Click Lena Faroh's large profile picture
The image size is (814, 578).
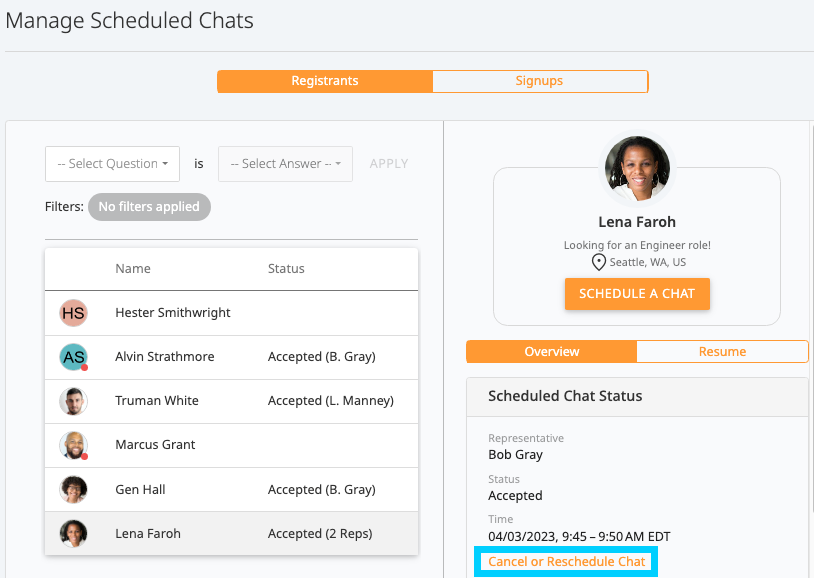tap(637, 169)
